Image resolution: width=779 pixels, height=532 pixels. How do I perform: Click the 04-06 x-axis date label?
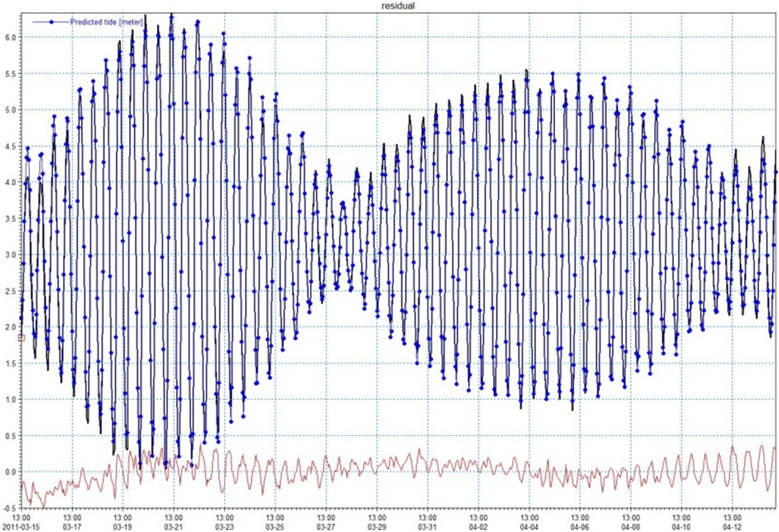click(x=580, y=527)
